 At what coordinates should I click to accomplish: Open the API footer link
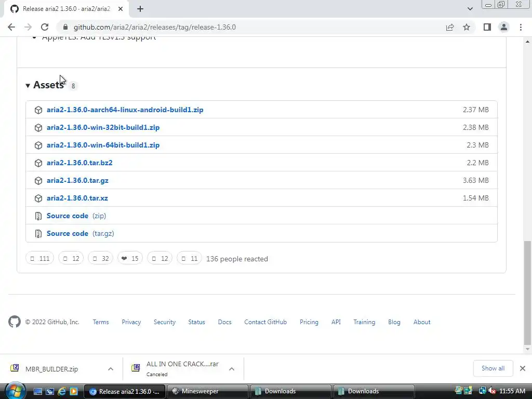pyautogui.click(x=336, y=322)
